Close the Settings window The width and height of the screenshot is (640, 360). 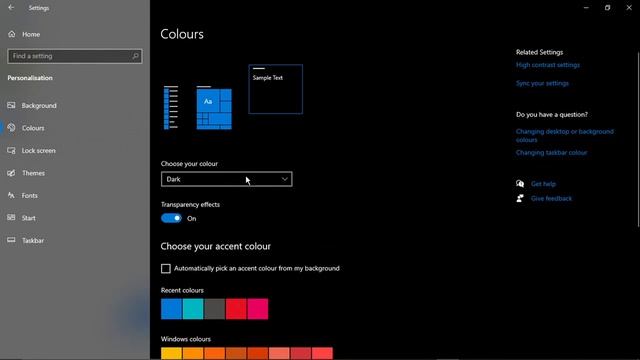point(629,8)
